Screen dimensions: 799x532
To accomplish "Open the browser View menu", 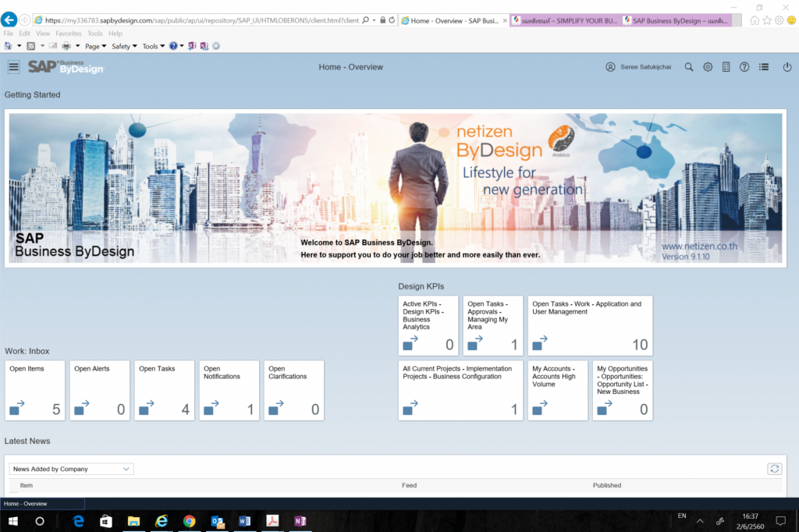I will point(43,33).
